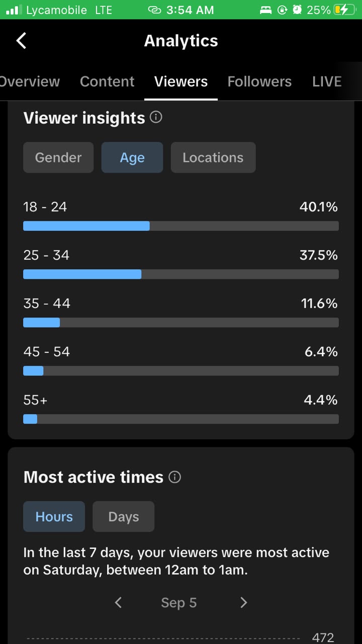The height and width of the screenshot is (644, 362).
Task: Tap the alarm clock status icon
Action: pos(297,10)
